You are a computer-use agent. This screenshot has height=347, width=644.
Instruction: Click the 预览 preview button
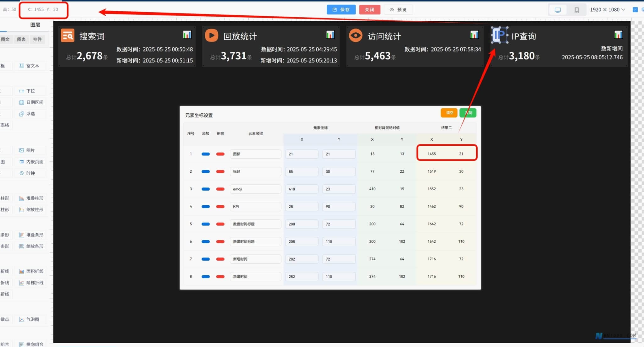(x=398, y=10)
